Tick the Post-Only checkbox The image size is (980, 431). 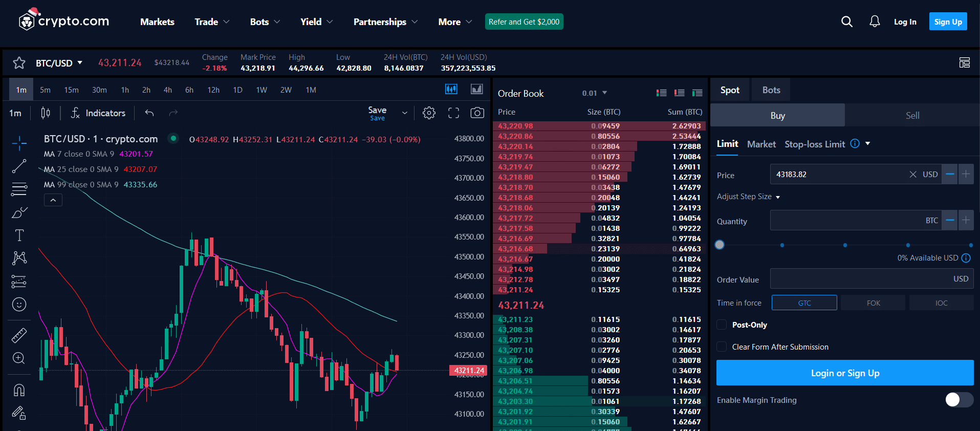click(722, 325)
